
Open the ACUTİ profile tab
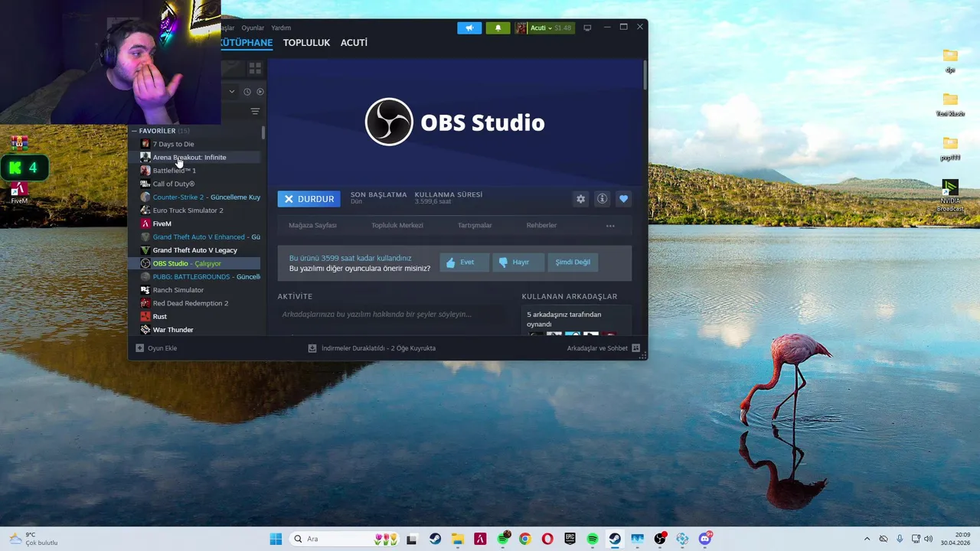pos(354,43)
